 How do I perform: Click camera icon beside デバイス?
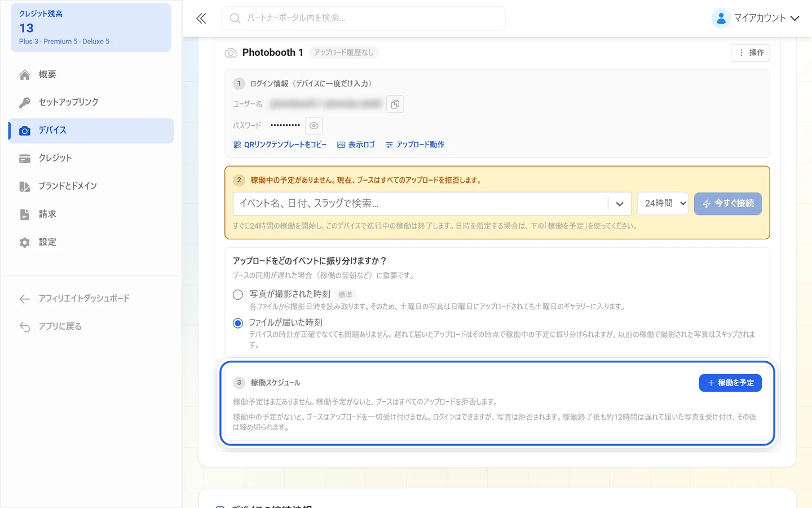coord(25,130)
